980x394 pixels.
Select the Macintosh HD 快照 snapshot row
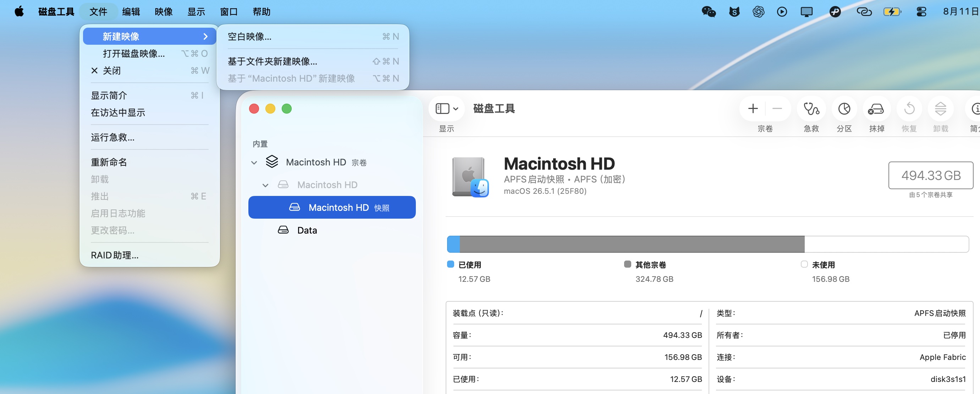(332, 207)
